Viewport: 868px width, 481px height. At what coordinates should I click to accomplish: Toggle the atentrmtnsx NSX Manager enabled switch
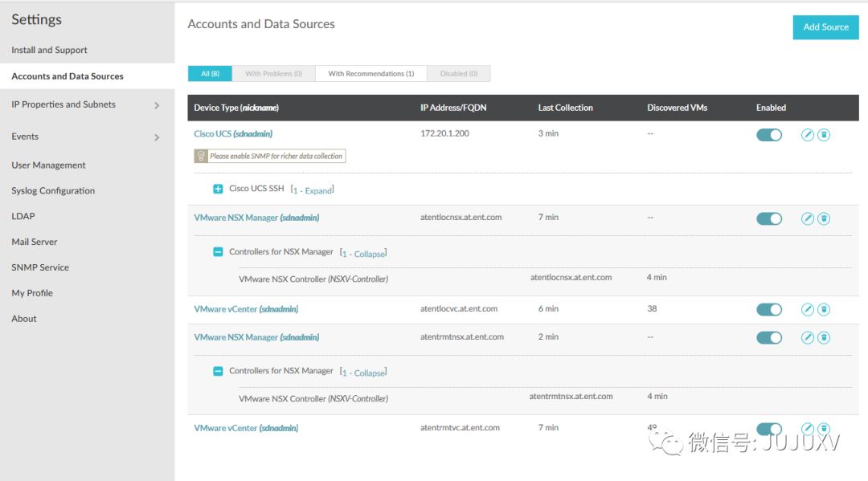pyautogui.click(x=769, y=337)
